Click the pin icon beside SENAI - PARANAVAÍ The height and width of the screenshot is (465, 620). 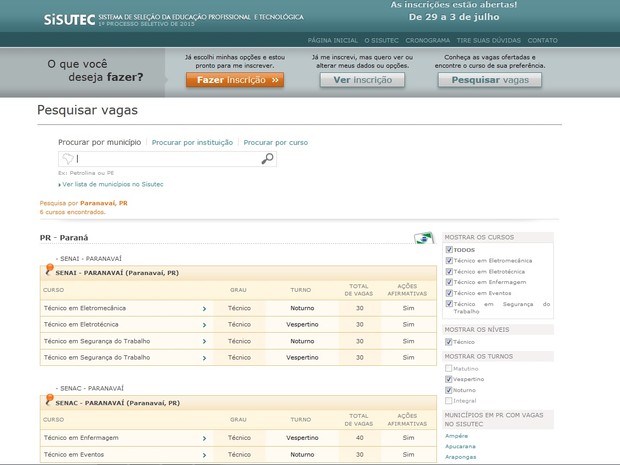(49, 270)
